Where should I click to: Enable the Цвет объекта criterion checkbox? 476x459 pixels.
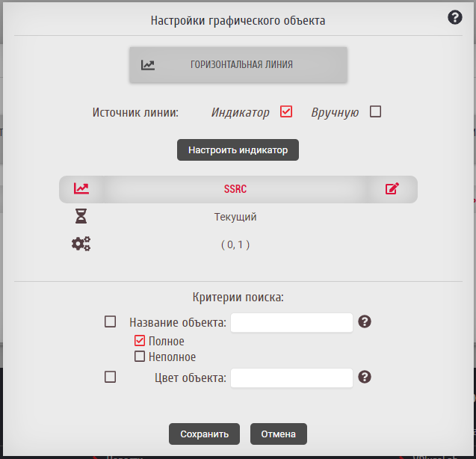[x=111, y=377]
